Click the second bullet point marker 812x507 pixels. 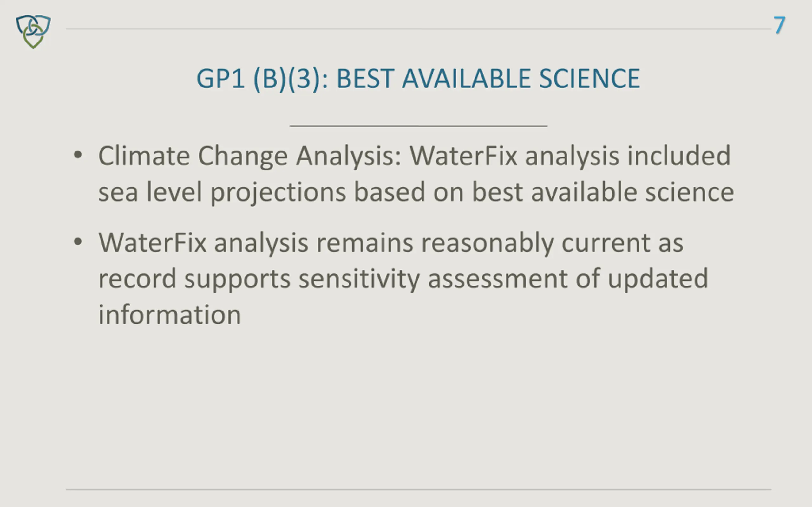point(78,242)
